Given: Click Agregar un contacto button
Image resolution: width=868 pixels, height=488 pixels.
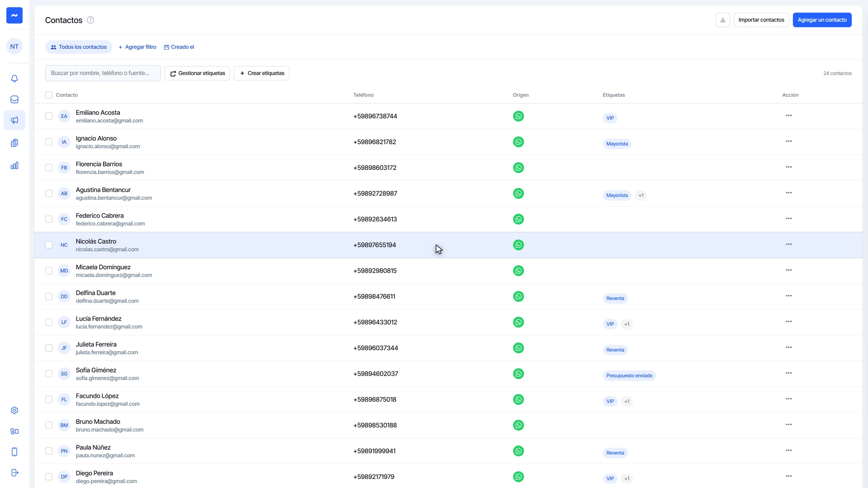Looking at the screenshot, I should tap(822, 20).
